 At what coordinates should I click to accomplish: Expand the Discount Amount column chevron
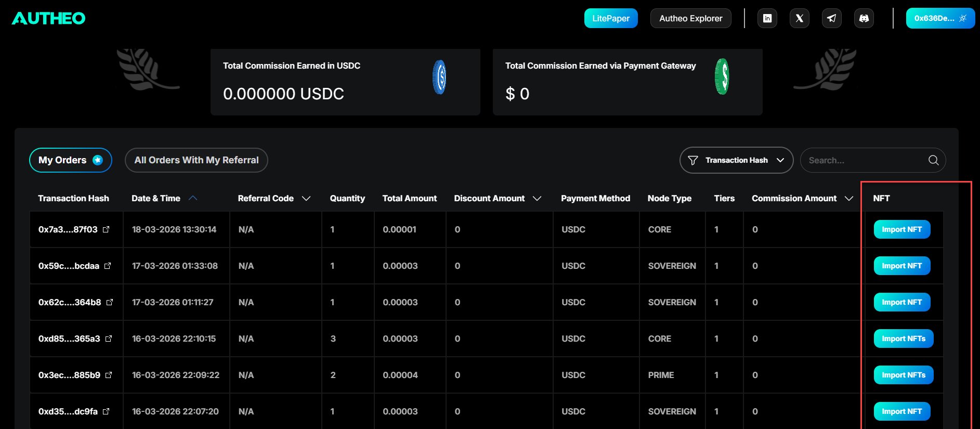537,198
